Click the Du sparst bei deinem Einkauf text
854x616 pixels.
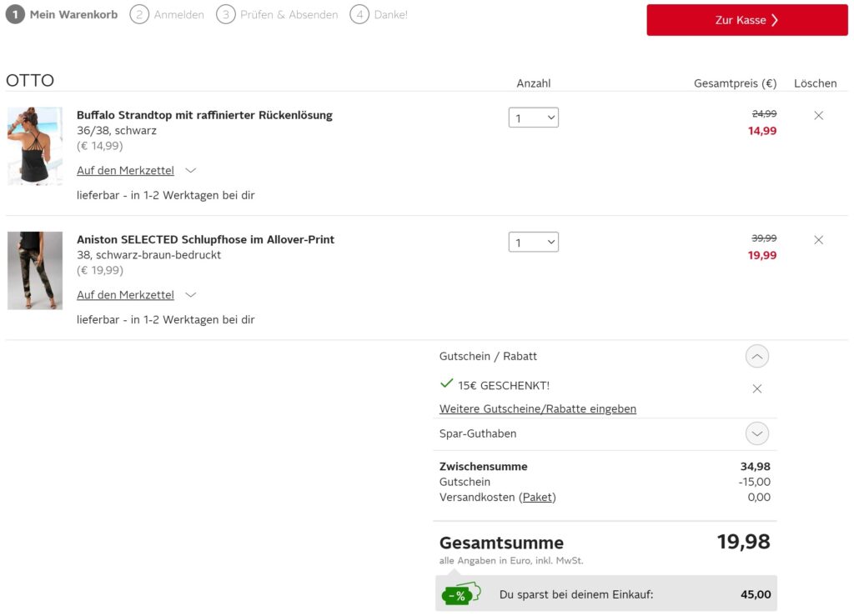[x=576, y=594]
